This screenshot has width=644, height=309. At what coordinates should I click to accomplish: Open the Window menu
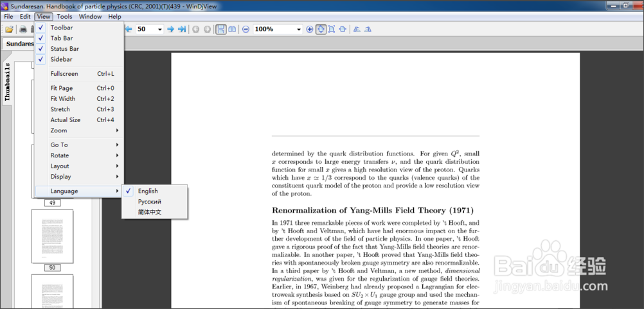pyautogui.click(x=91, y=17)
